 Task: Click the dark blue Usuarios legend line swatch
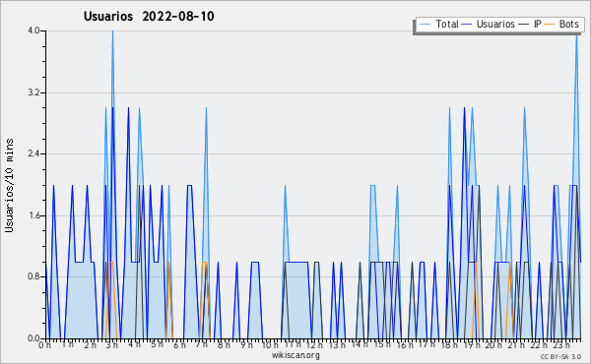click(467, 25)
